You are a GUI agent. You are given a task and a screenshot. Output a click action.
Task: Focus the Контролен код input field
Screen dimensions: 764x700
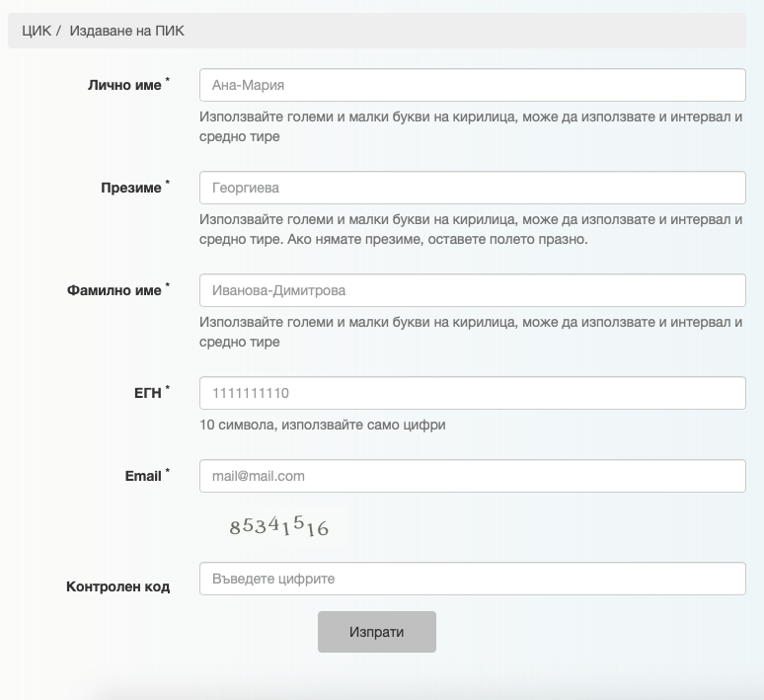pos(472,579)
